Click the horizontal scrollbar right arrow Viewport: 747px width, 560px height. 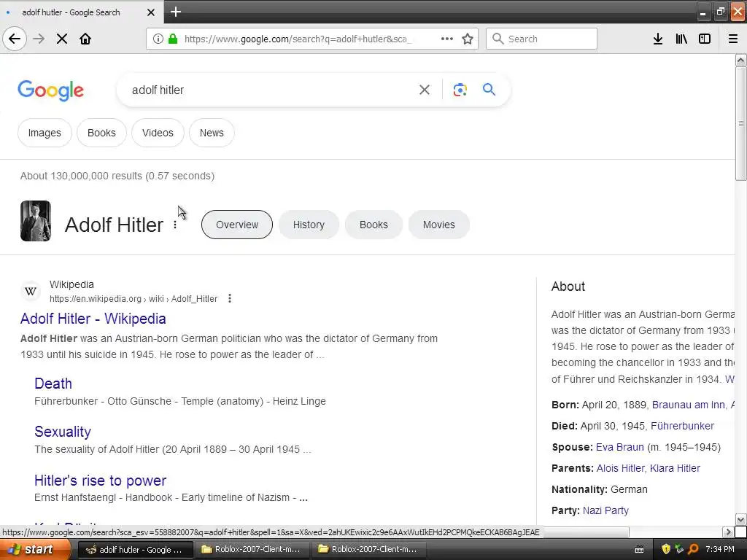point(728,532)
